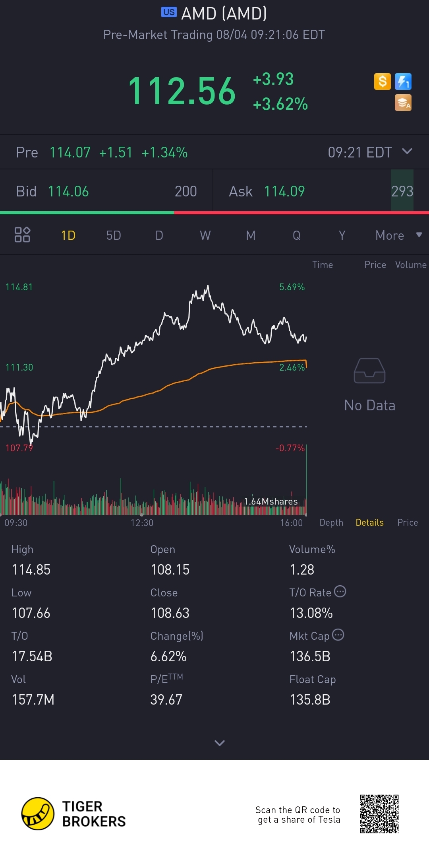Open the chart layout grid icon
The height and width of the screenshot is (868, 429).
point(22,235)
